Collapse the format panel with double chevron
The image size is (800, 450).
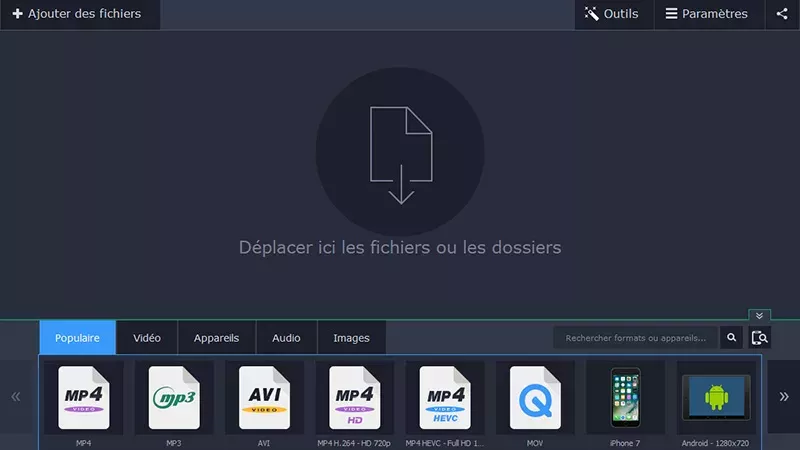759,315
